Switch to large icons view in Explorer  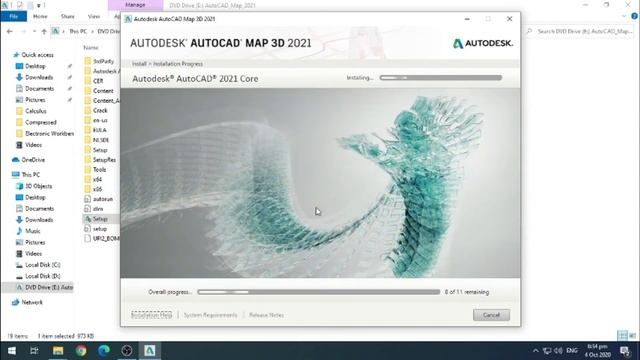click(x=633, y=336)
